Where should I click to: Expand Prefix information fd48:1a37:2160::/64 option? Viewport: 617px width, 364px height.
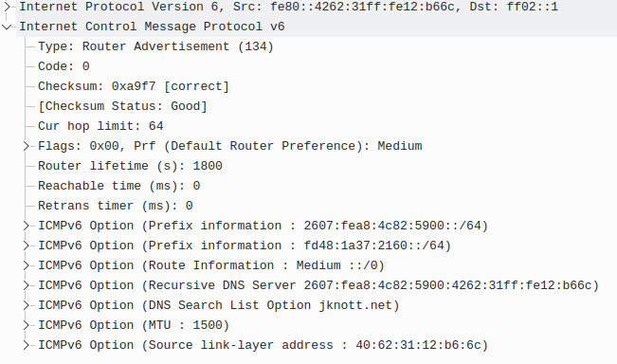[x=26, y=246]
